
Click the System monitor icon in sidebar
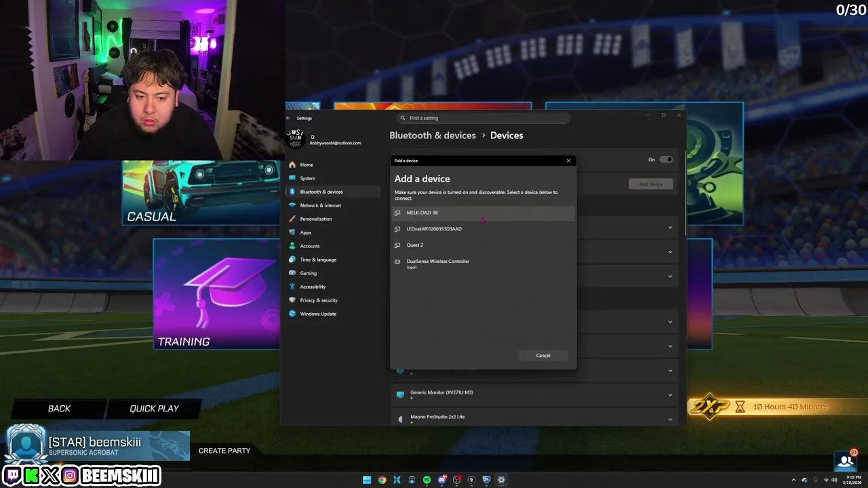[292, 178]
